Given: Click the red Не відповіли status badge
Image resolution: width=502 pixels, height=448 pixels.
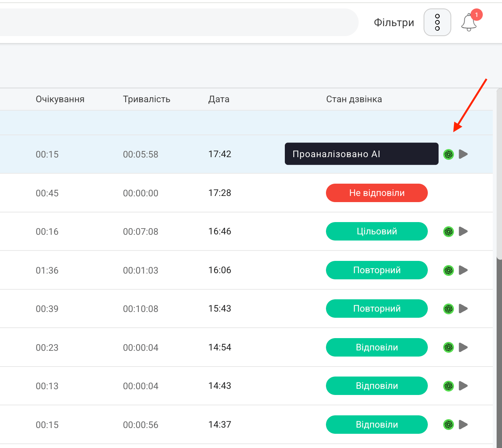Looking at the screenshot, I should pos(377,193).
